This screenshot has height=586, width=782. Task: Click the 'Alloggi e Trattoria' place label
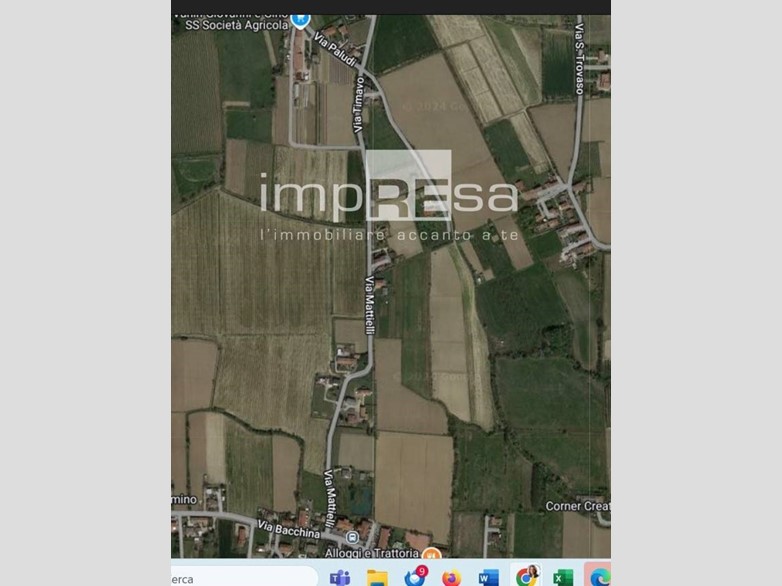pos(372,553)
